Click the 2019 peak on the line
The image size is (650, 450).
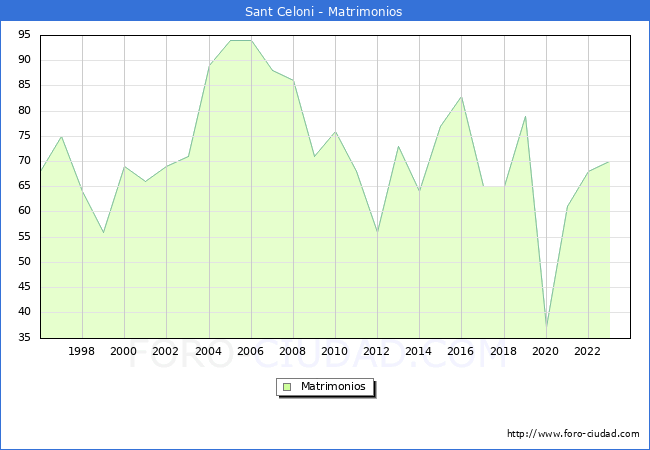525,117
